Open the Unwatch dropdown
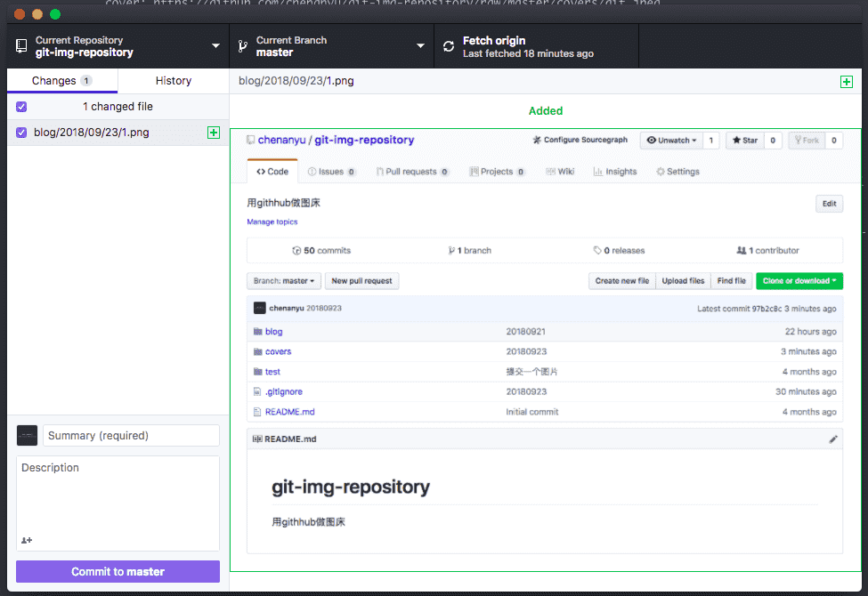This screenshot has height=596, width=868. 671,141
